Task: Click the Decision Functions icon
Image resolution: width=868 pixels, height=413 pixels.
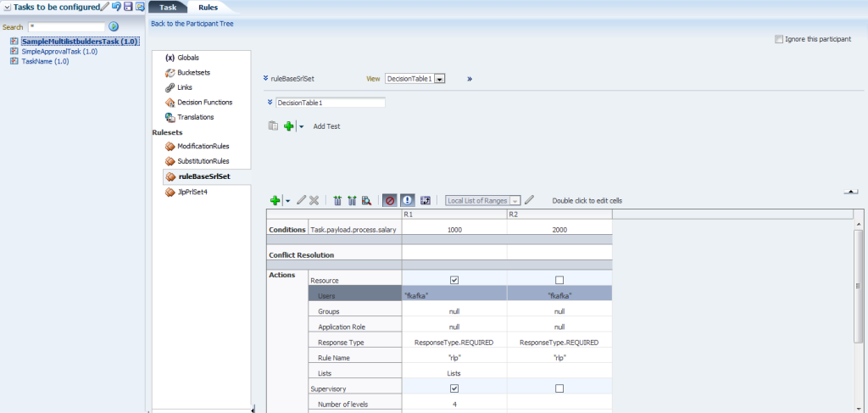Action: tap(170, 103)
